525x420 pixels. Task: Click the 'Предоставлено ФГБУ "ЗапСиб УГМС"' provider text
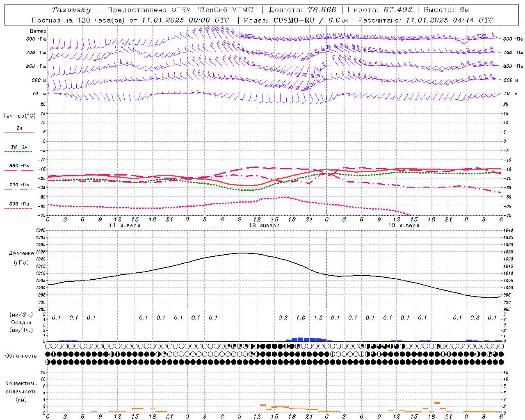182,10
